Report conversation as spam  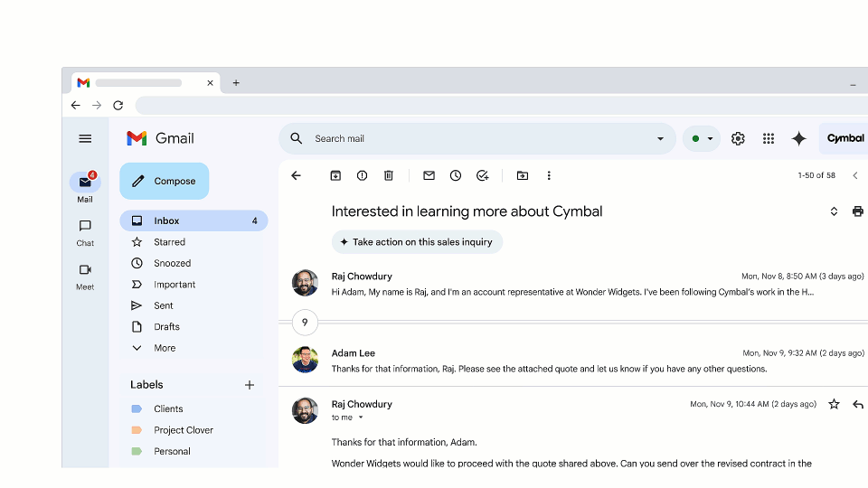coord(362,176)
